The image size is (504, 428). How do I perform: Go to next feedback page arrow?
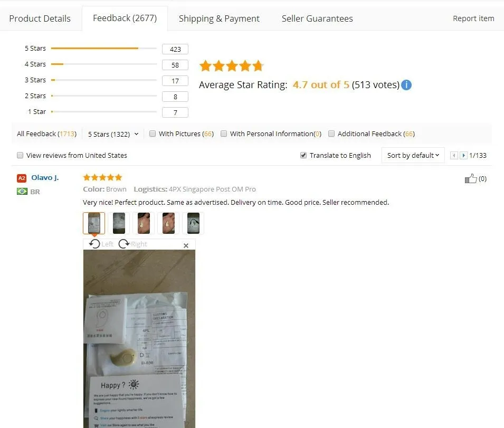click(463, 156)
